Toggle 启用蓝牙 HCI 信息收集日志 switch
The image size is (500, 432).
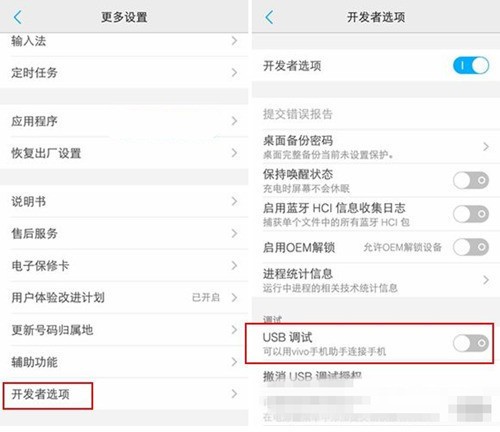click(x=471, y=214)
